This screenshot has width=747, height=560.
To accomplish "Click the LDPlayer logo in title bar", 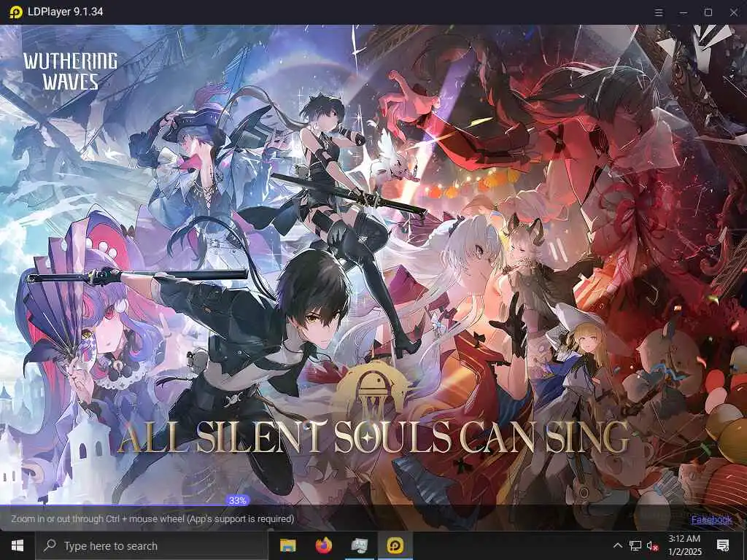I will (x=15, y=12).
